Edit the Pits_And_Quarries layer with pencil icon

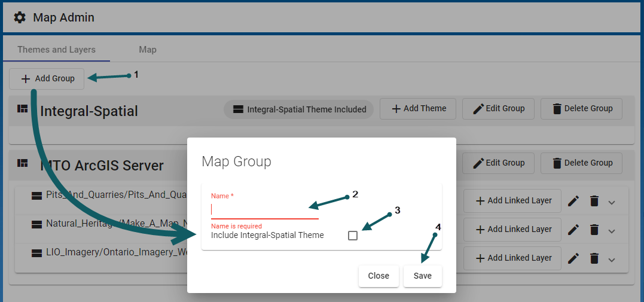[573, 201]
